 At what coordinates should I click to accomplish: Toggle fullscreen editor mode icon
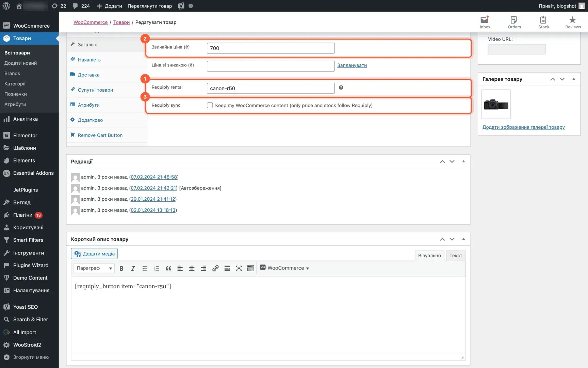239,268
